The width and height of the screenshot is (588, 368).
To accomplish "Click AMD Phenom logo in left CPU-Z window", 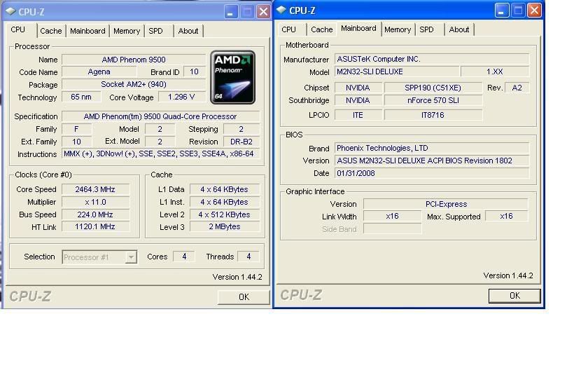I will pyautogui.click(x=232, y=77).
